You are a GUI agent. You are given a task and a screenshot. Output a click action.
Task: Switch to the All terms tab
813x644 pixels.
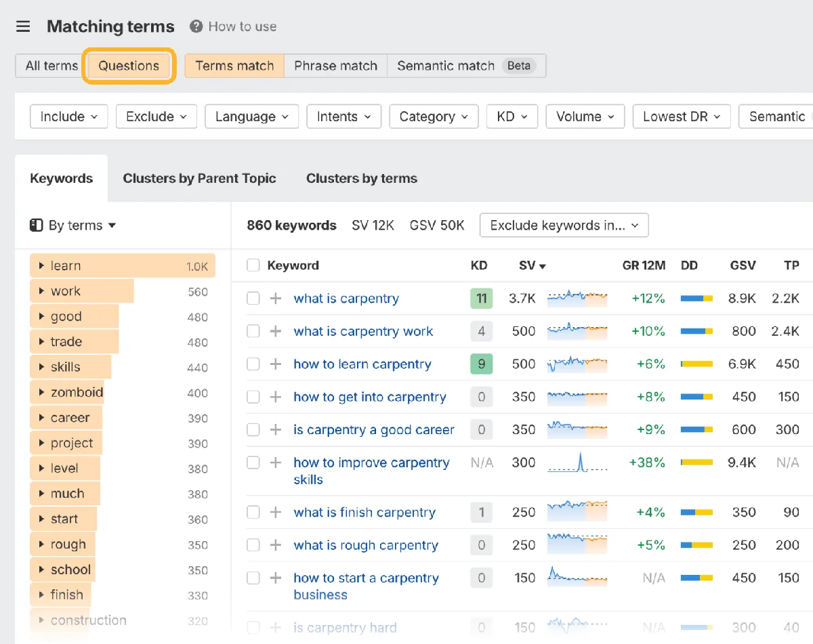pos(51,66)
